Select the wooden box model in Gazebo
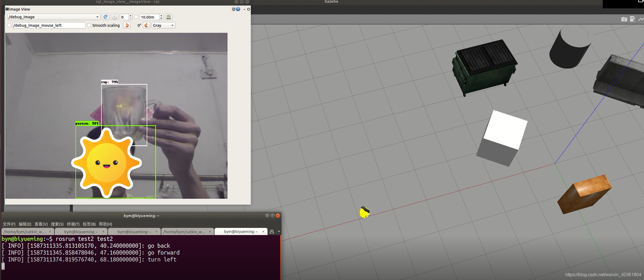 point(585,194)
